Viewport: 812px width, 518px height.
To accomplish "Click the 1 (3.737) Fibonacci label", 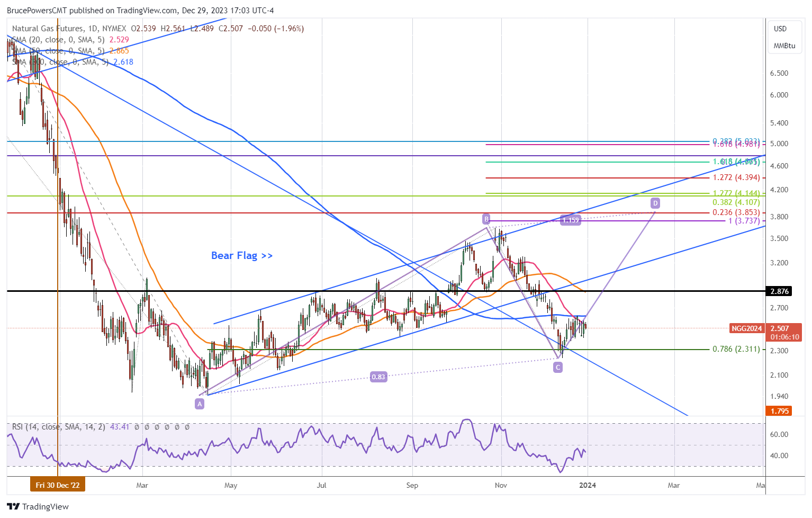I will click(x=744, y=221).
